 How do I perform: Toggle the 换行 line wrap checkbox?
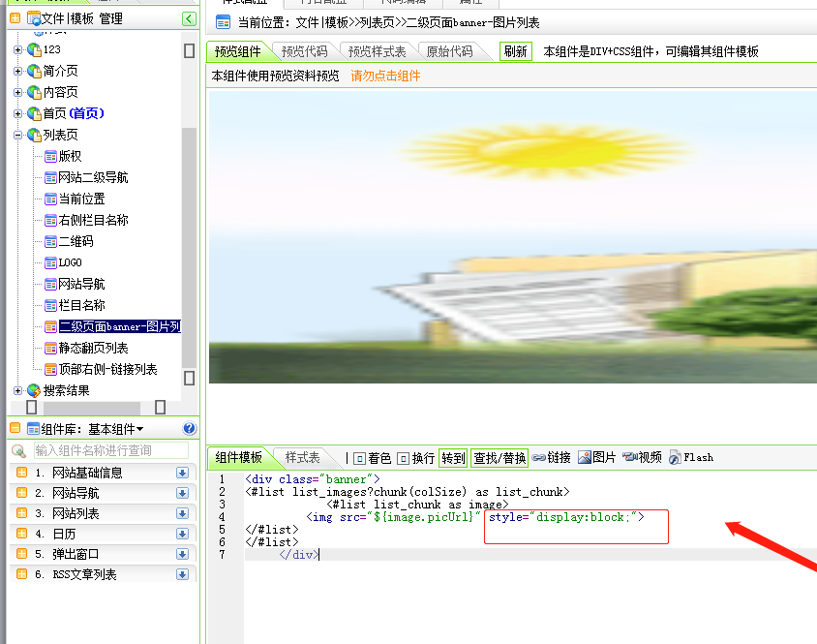click(404, 458)
